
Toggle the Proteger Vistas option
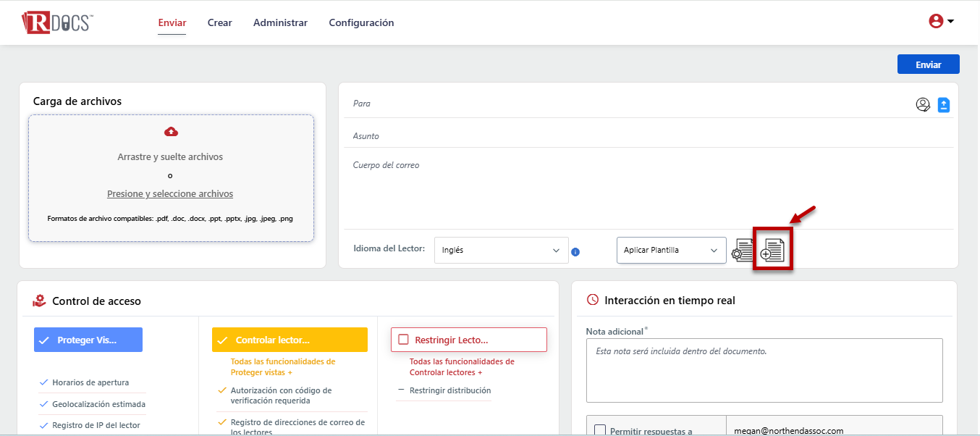(x=88, y=340)
